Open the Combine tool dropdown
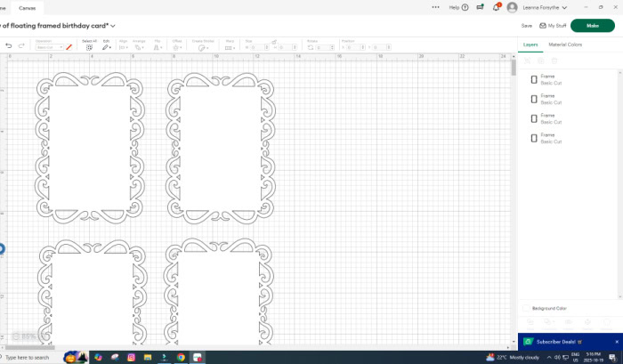This screenshot has height=364, width=623. coord(548,322)
